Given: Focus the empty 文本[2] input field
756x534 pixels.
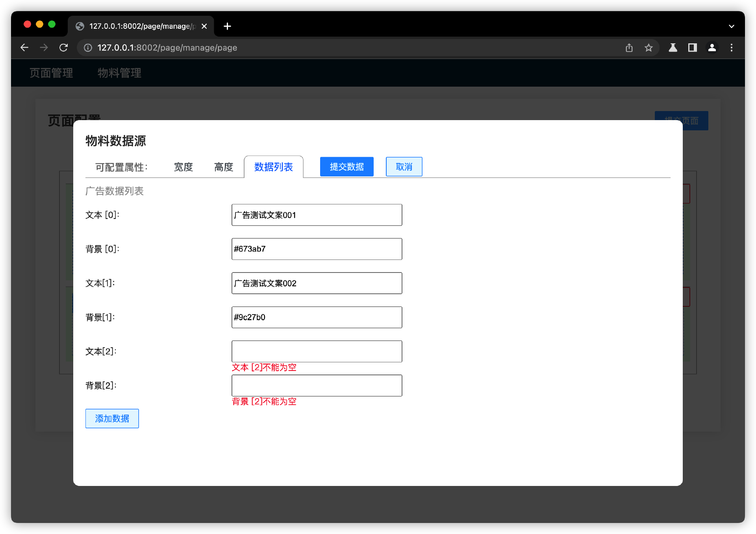Looking at the screenshot, I should (x=317, y=351).
